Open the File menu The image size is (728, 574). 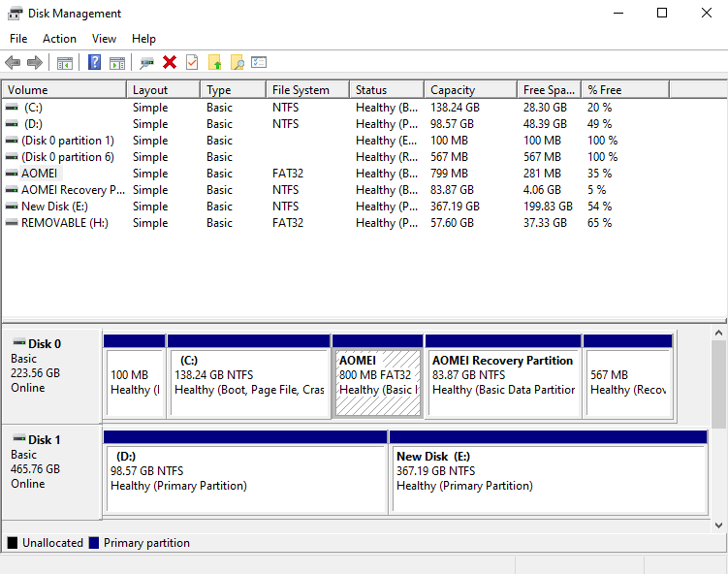[18, 39]
